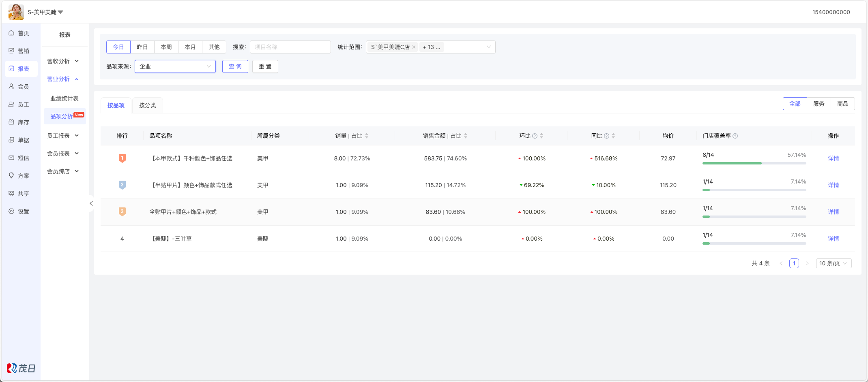Open the 首页 home sidebar icon
This screenshot has width=868, height=382.
coord(12,33)
